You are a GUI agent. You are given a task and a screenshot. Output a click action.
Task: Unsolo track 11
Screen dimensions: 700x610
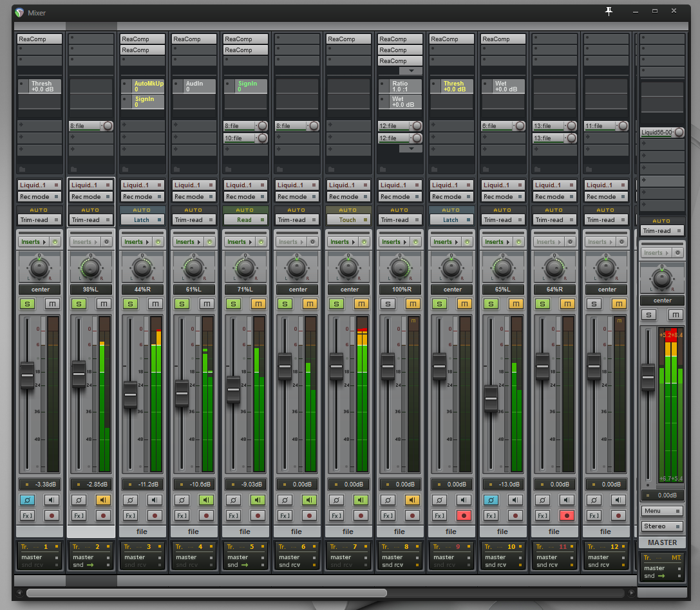point(542,304)
